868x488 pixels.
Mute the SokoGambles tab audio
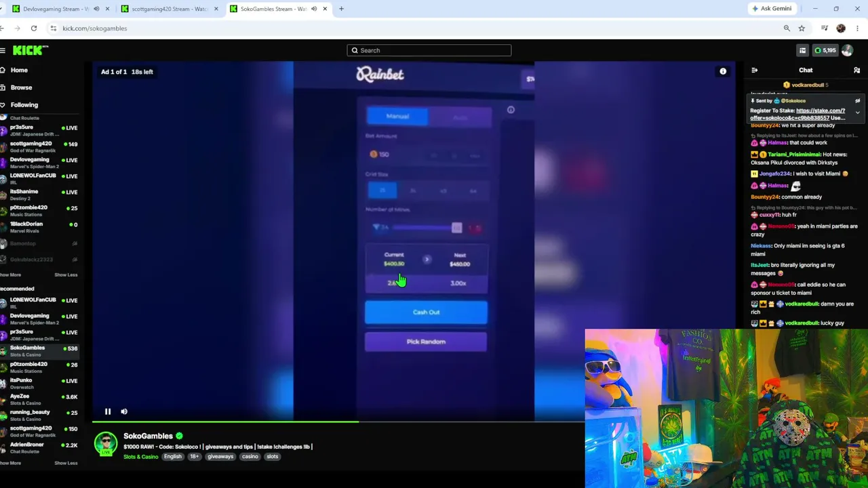[x=314, y=9]
